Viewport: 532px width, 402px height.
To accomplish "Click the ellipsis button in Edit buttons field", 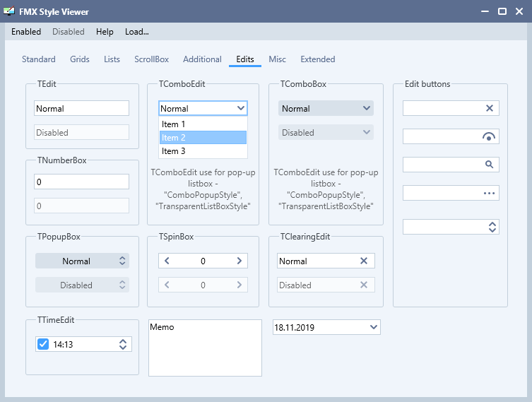I will tap(489, 193).
